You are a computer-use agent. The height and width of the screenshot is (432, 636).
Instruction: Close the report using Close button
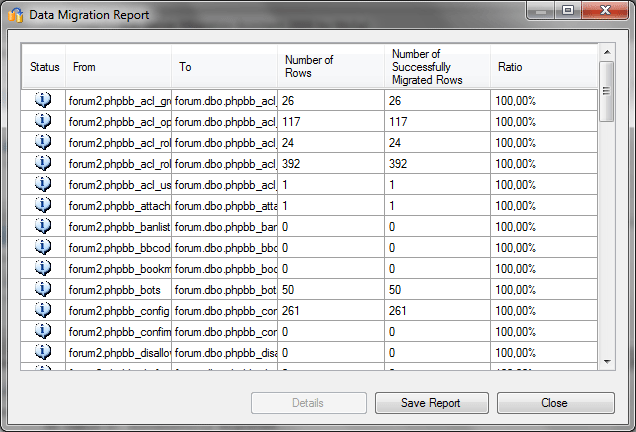coord(555,403)
